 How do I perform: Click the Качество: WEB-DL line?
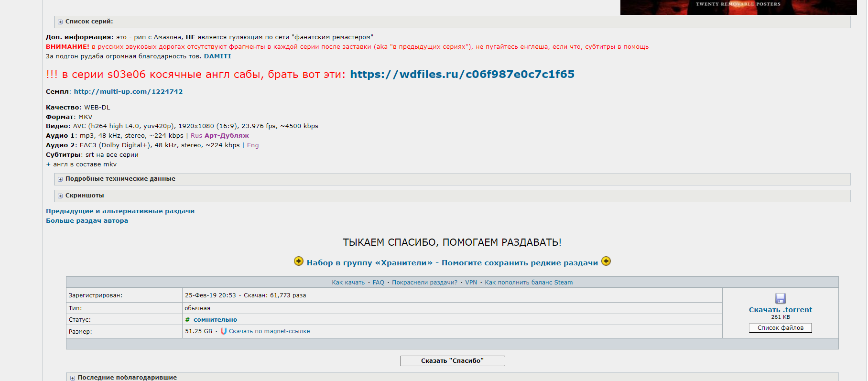click(78, 108)
